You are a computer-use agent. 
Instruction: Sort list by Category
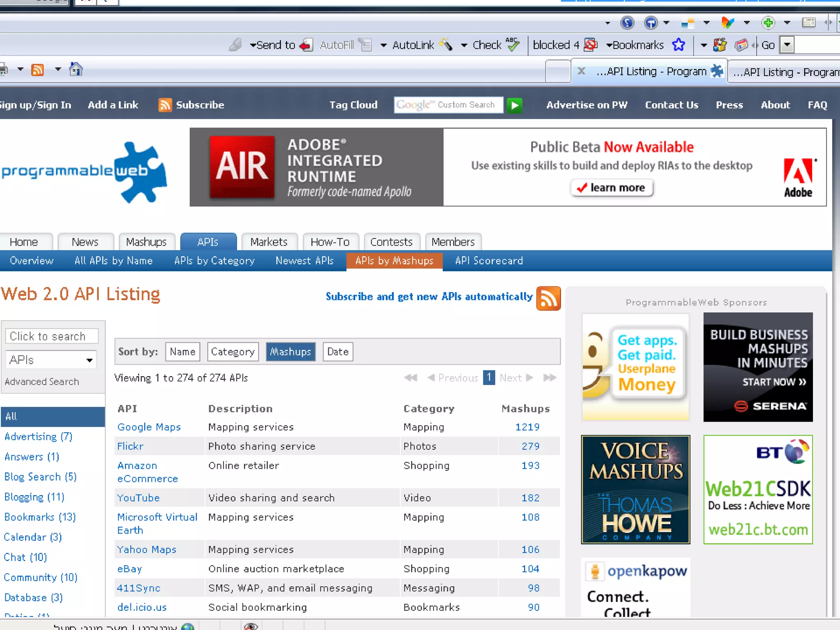tap(233, 352)
